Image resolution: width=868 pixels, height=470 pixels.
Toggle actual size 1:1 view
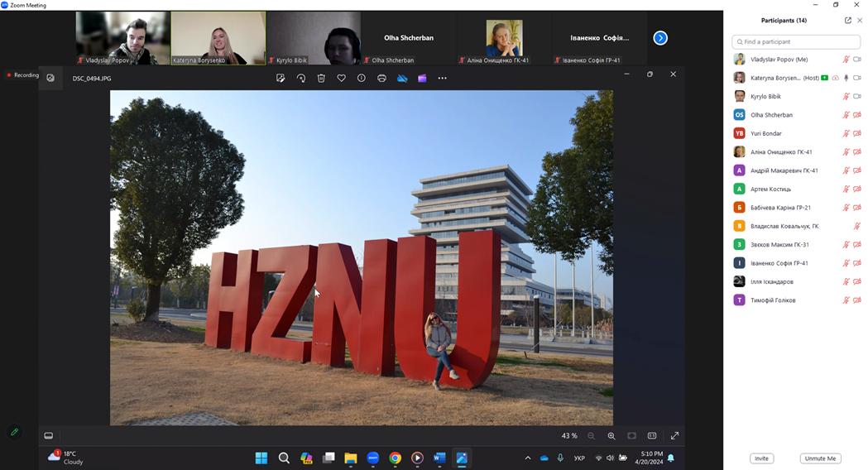(x=652, y=436)
